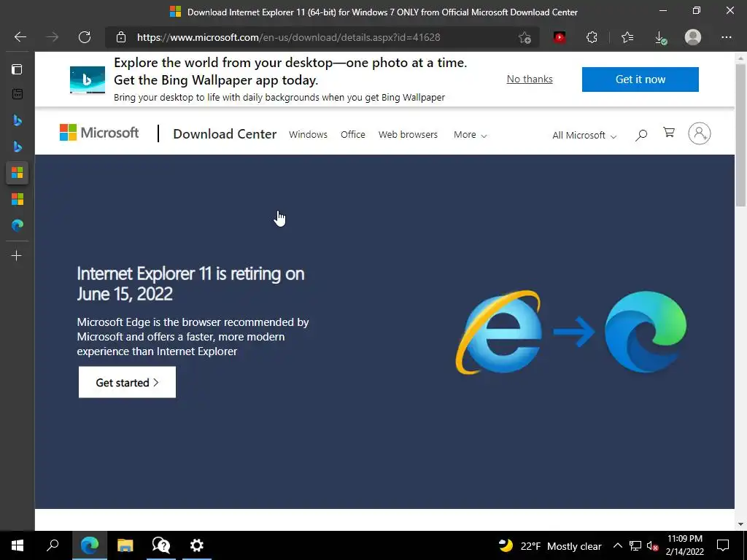
Task: Select the active Microsoft vertical tab
Action: tap(18, 172)
